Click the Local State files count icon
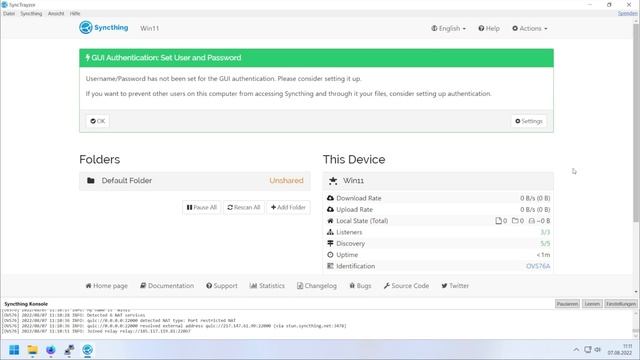640x360 pixels. [498, 221]
